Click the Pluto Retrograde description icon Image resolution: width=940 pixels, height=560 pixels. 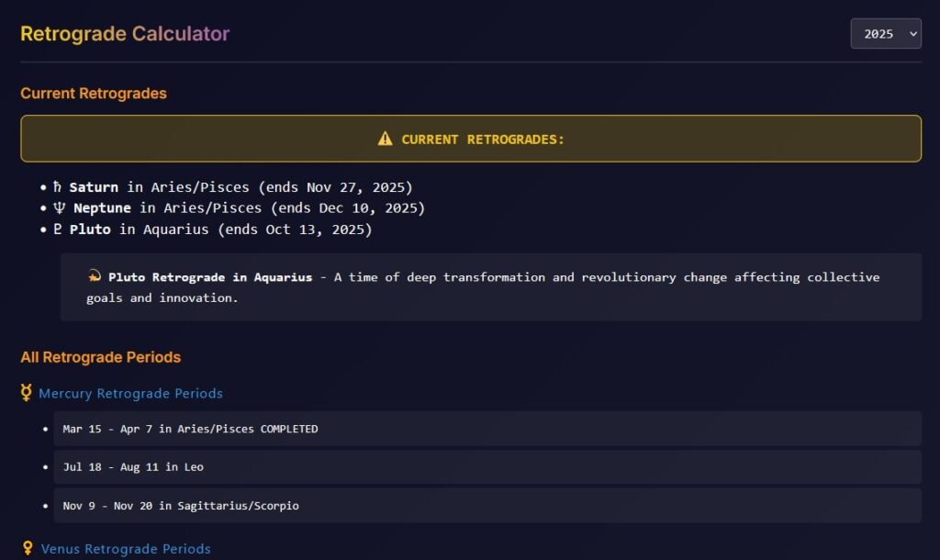(x=94, y=276)
